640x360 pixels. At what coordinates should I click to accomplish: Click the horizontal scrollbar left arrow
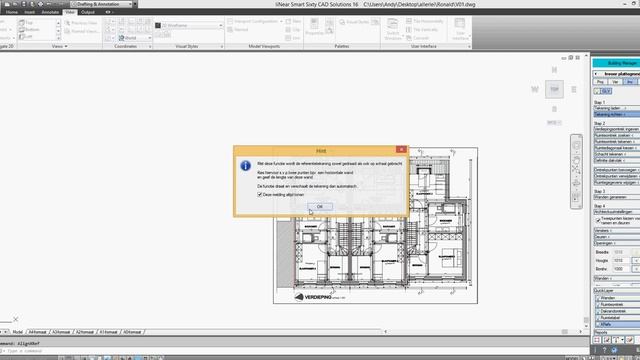386,332
